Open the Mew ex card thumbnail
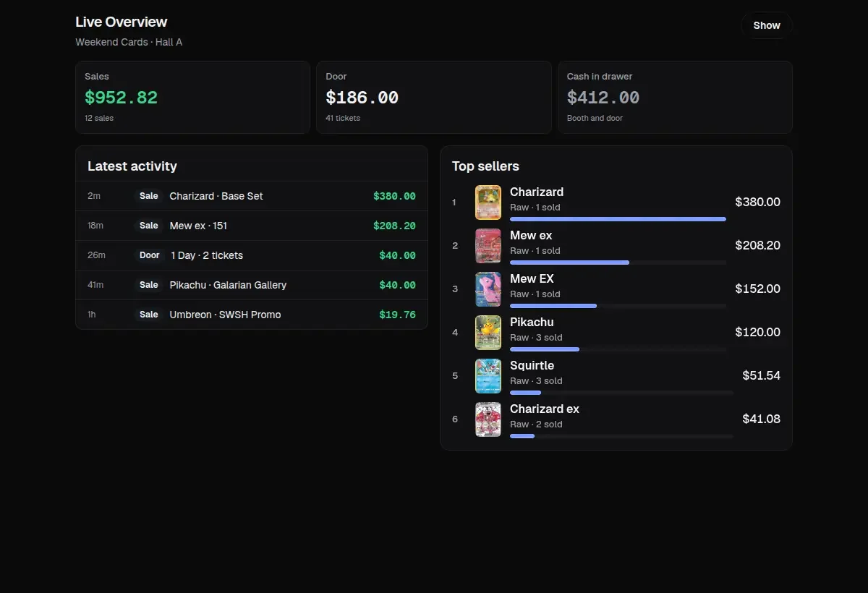The image size is (868, 593). (x=488, y=246)
